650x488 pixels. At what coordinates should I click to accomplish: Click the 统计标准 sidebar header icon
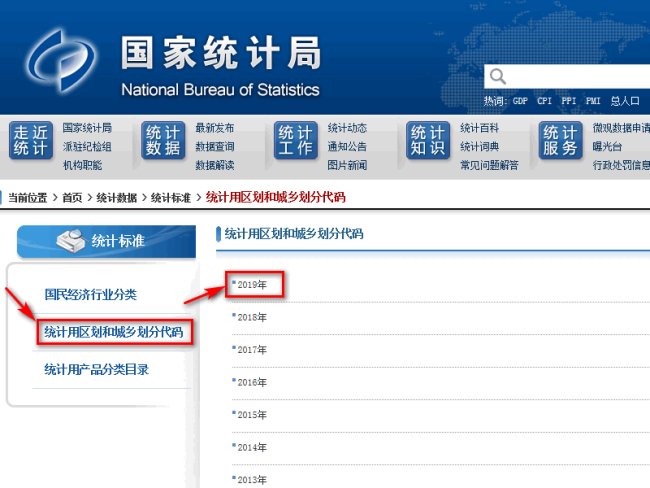pyautogui.click(x=70, y=240)
